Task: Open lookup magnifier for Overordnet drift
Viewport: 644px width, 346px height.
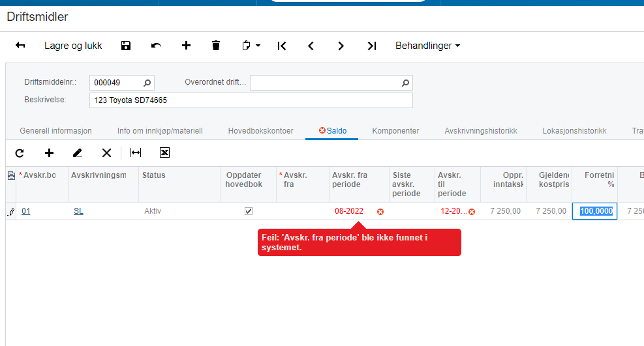Action: (405, 83)
